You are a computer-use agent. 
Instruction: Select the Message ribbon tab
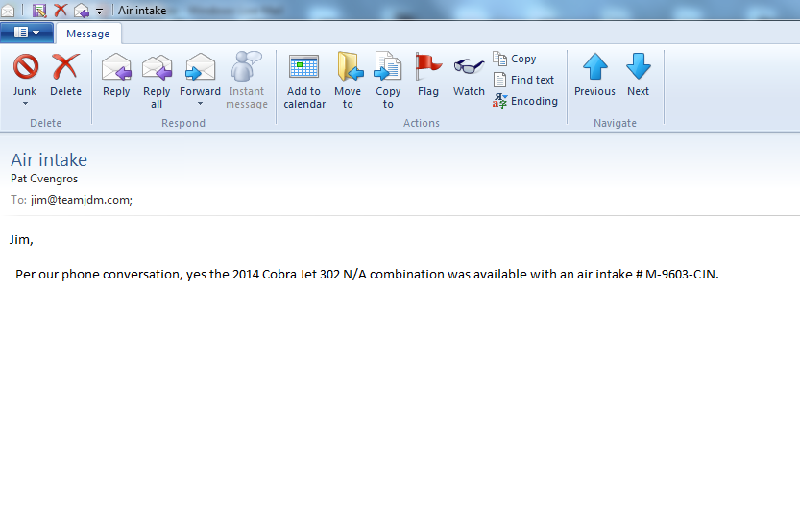pyautogui.click(x=87, y=34)
